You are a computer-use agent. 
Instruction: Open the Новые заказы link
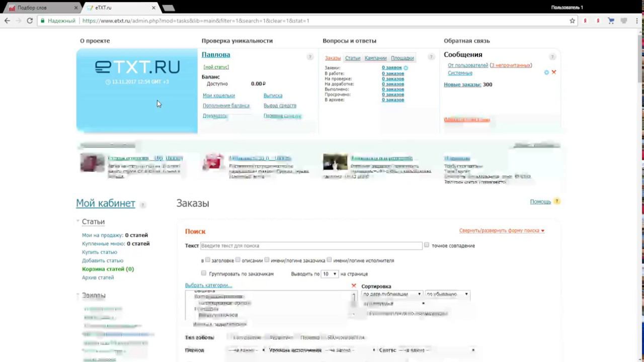tap(462, 84)
